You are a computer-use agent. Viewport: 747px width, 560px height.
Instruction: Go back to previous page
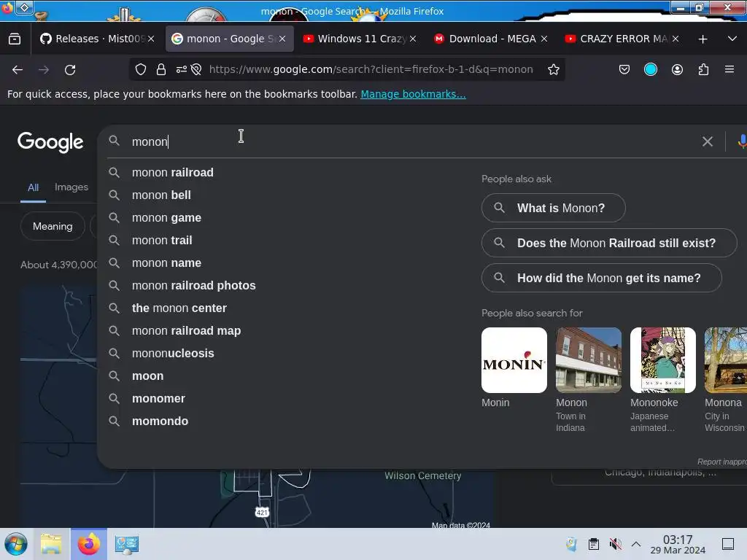(18, 69)
